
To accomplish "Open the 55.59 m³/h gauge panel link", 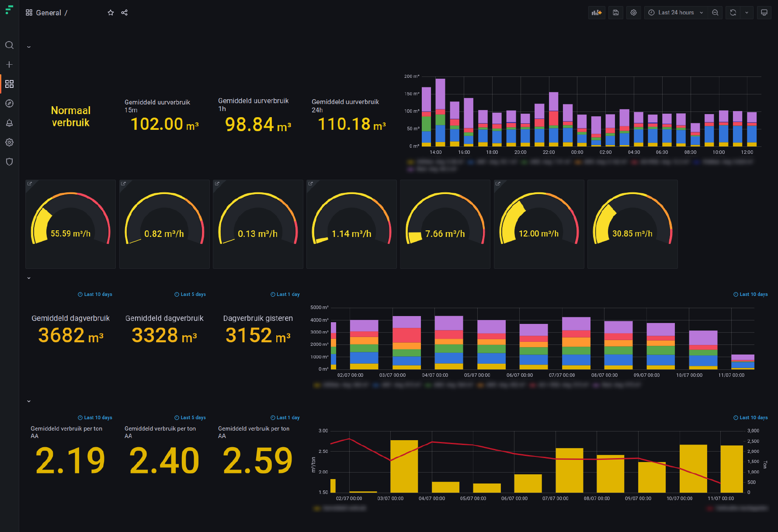I will 30,184.
